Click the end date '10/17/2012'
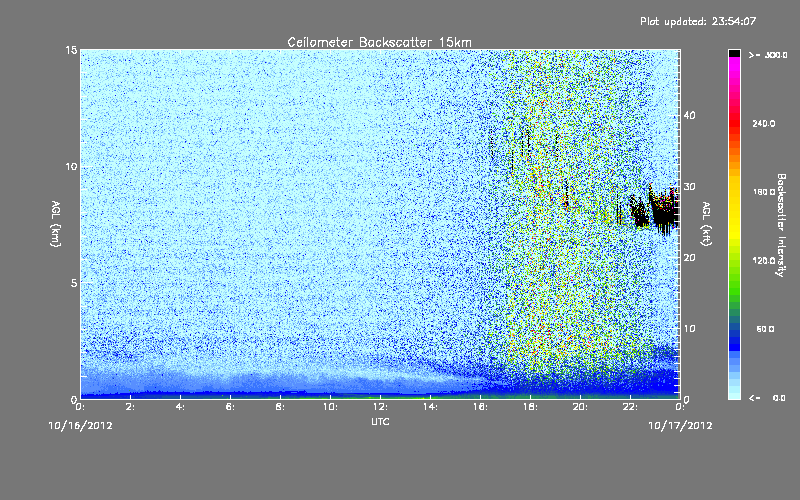The height and width of the screenshot is (500, 800). 680,426
